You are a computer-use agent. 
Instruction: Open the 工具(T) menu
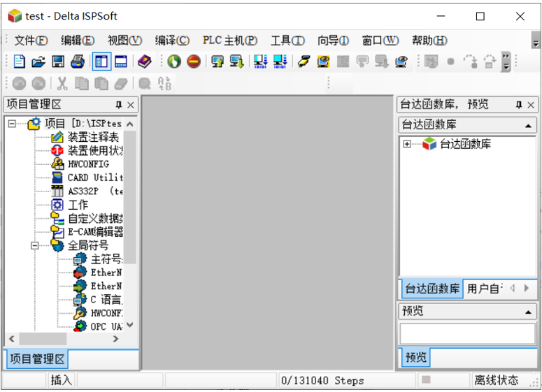(x=287, y=41)
